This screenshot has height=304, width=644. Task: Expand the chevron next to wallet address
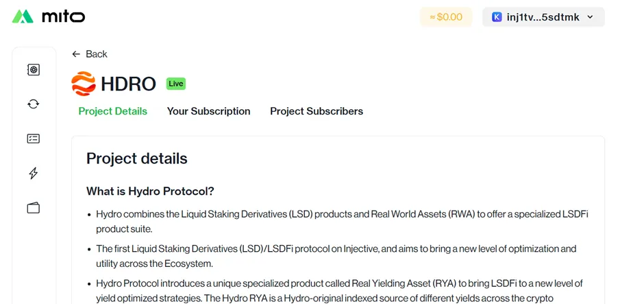coord(590,17)
